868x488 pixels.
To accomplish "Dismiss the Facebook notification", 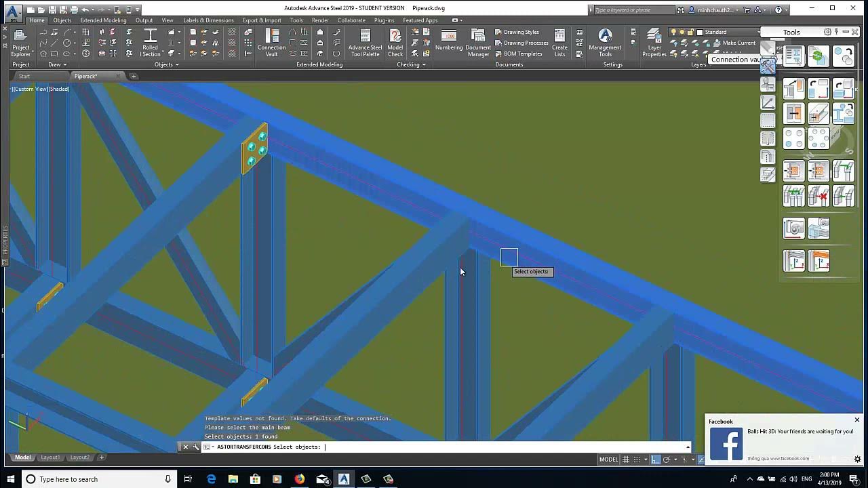I will click(856, 420).
